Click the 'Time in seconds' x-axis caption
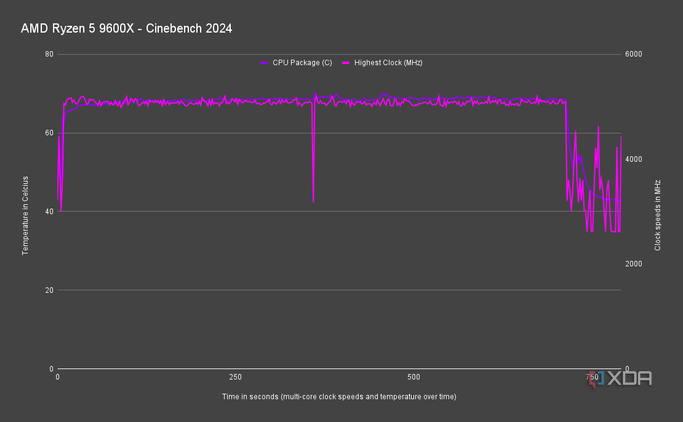Screen dimensions: 683x422 pos(339,397)
